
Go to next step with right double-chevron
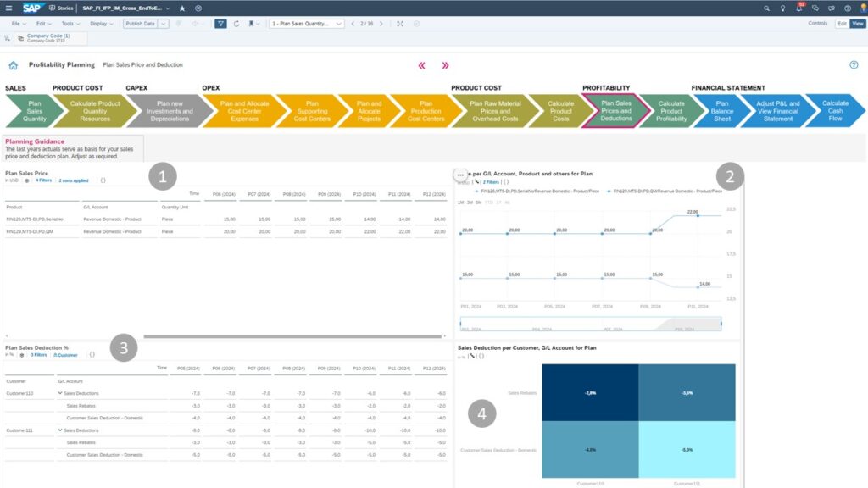click(x=445, y=65)
